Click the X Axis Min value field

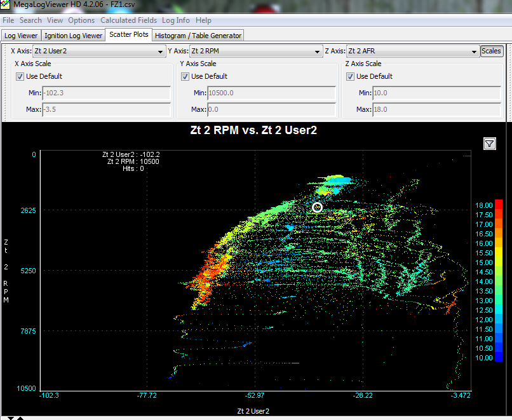click(x=106, y=93)
